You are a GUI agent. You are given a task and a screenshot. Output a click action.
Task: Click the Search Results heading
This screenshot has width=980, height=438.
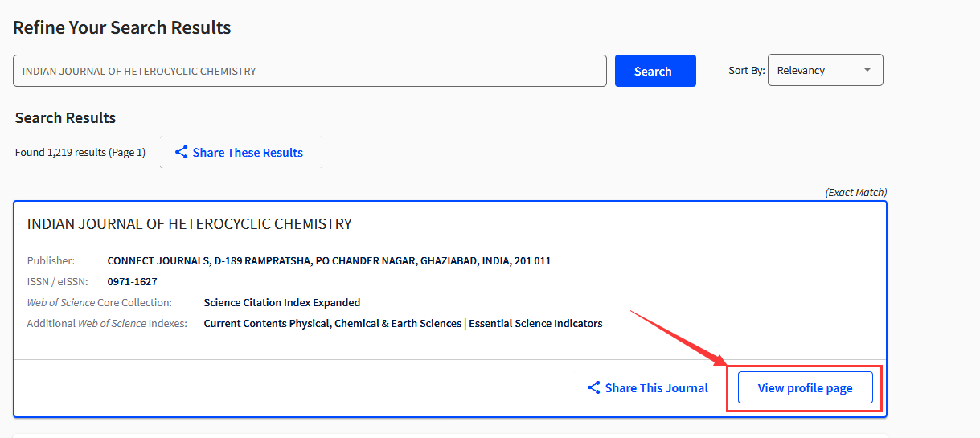point(65,118)
